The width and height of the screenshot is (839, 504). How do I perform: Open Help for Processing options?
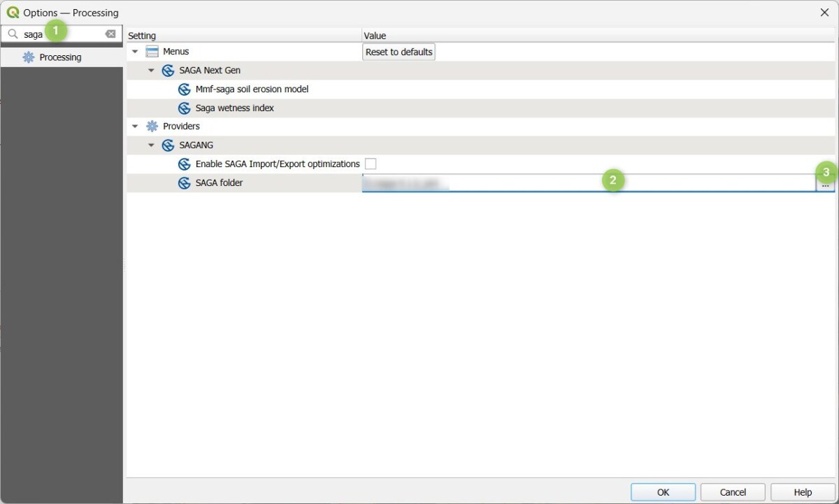click(803, 492)
